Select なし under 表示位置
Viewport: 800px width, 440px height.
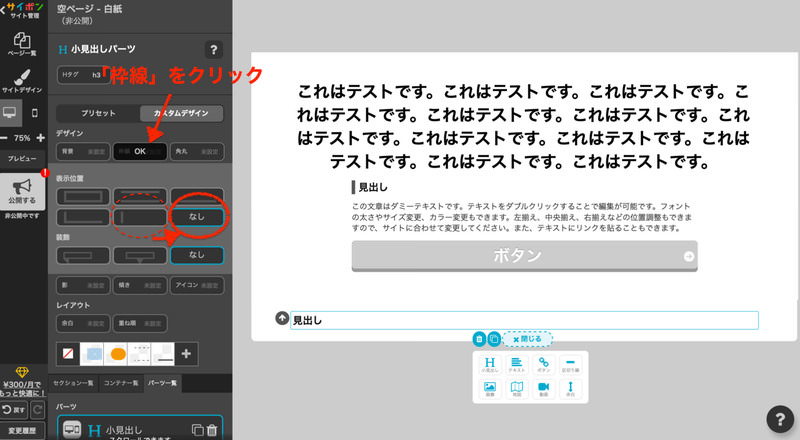197,217
